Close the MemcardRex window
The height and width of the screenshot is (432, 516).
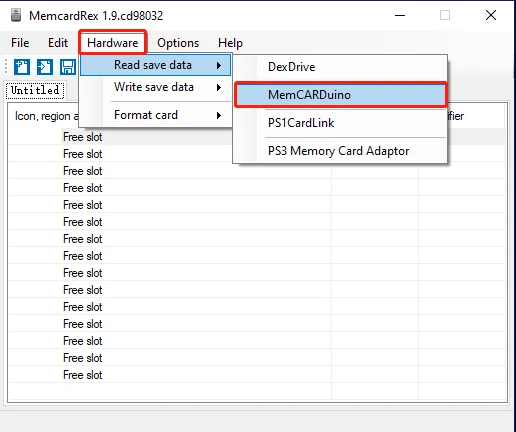[491, 15]
